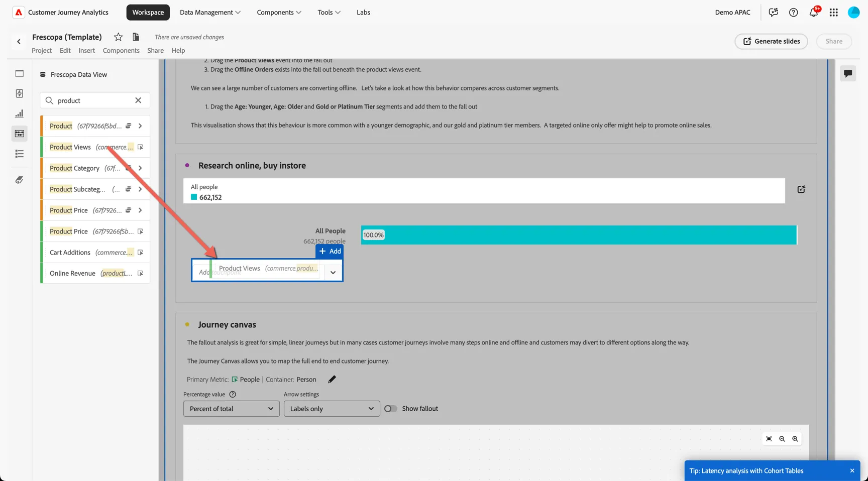
Task: Open the Visualizations bar chart icon
Action: [20, 113]
